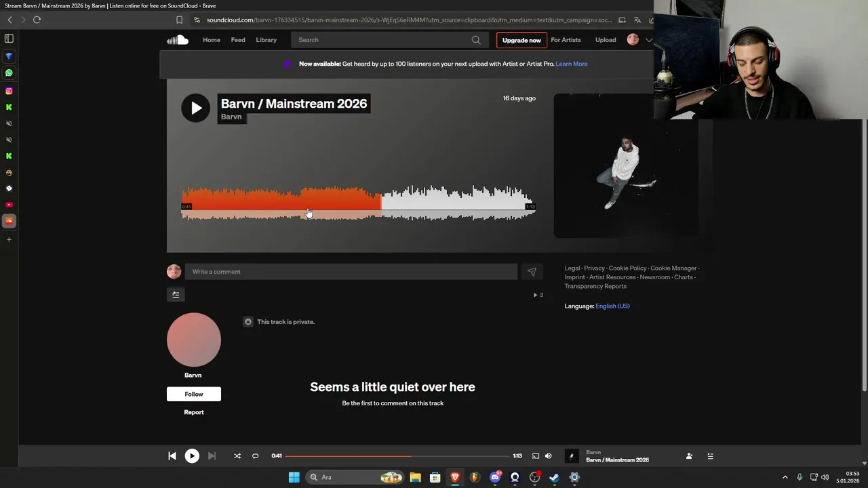Image resolution: width=868 pixels, height=488 pixels.
Task: Open Barvn profile avatar
Action: click(194, 340)
